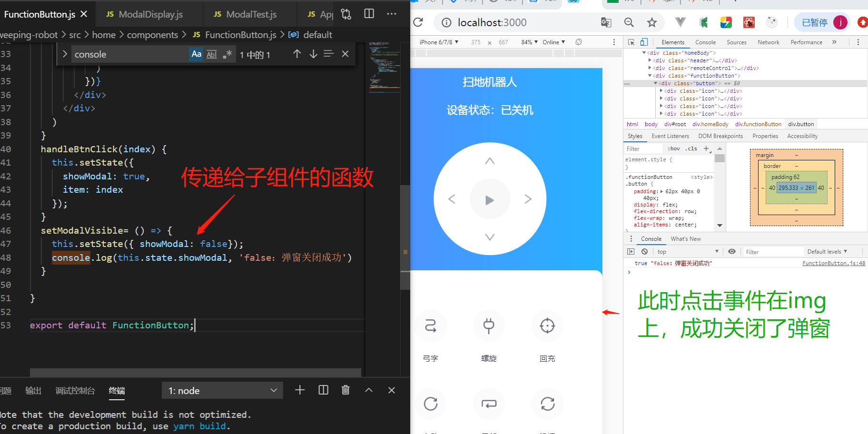Open the 1: node terminal dropdown
Image resolution: width=868 pixels, height=434 pixels.
pyautogui.click(x=222, y=391)
